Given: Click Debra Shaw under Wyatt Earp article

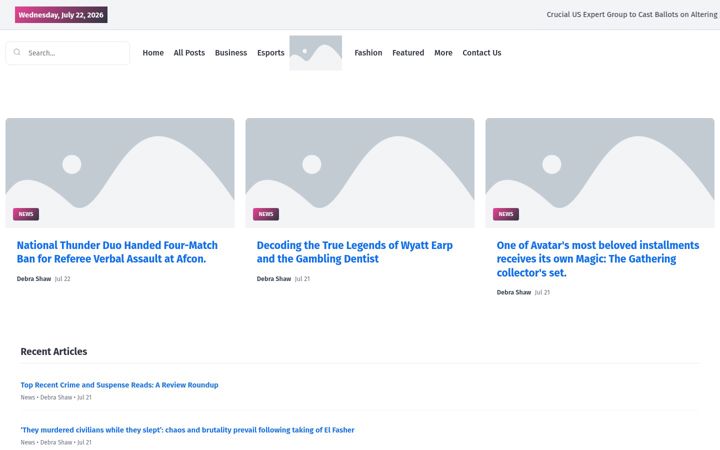Looking at the screenshot, I should click(x=274, y=279).
